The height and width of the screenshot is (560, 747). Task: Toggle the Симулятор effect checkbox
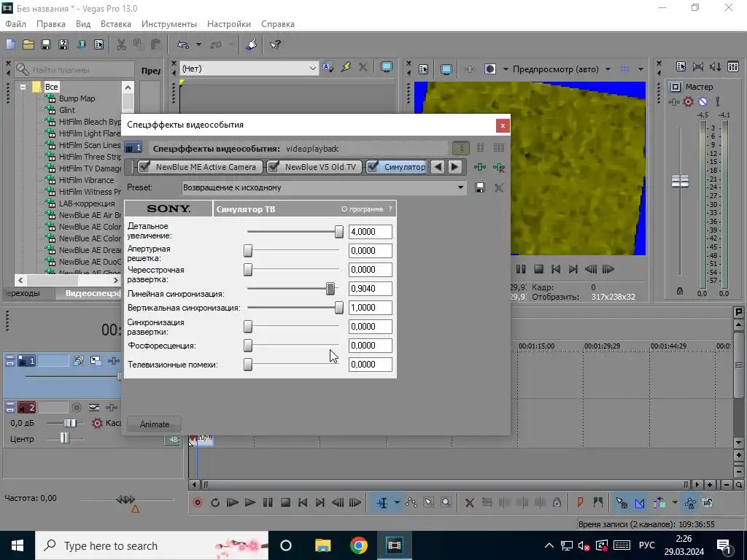point(373,167)
